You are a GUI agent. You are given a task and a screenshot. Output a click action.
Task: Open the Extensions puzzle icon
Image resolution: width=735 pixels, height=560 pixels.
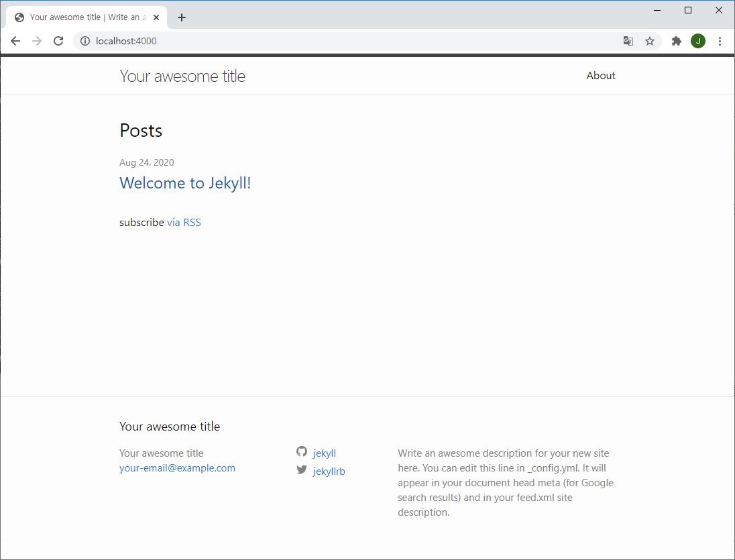click(676, 41)
